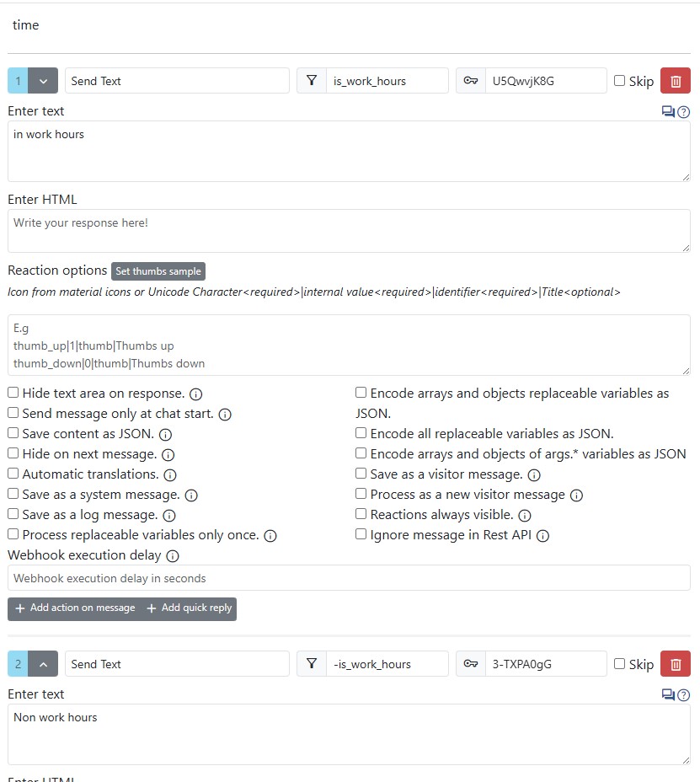This screenshot has width=700, height=782.
Task: Click Add action on message
Action: pos(75,608)
